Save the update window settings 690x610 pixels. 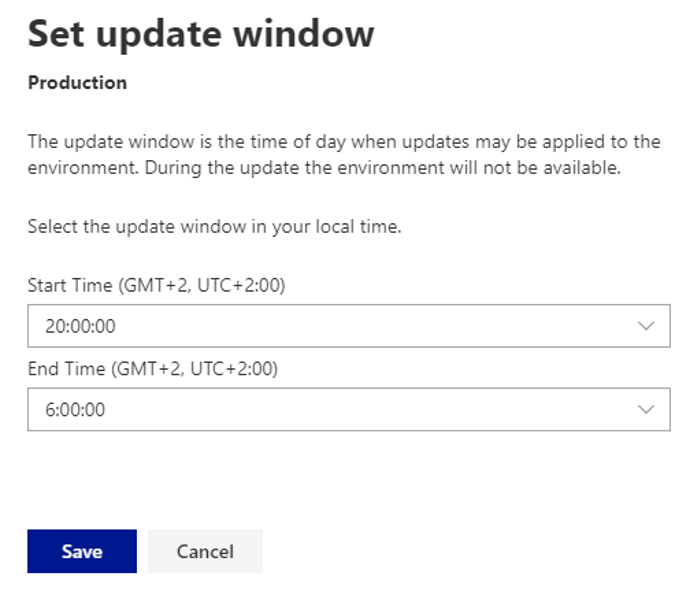[x=82, y=551]
